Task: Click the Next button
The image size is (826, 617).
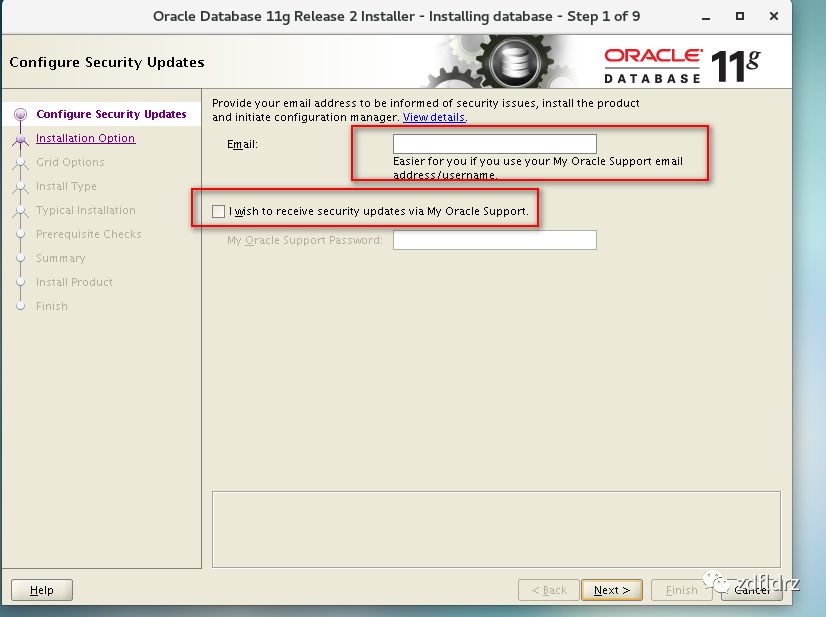Action: pos(612,590)
